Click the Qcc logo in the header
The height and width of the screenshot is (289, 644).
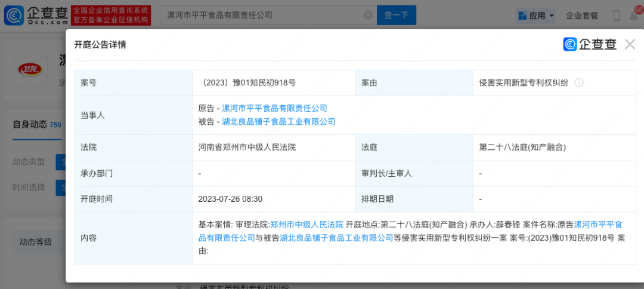point(36,15)
